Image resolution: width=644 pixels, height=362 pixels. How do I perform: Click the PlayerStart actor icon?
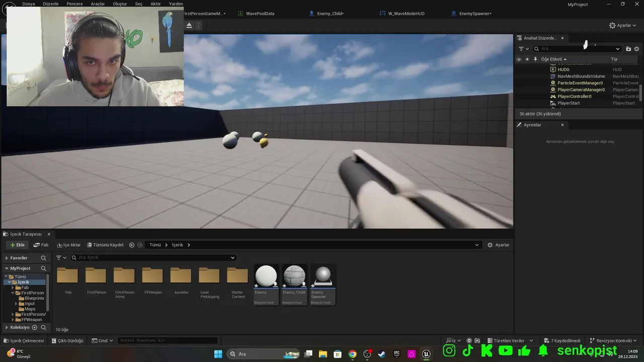pyautogui.click(x=553, y=103)
